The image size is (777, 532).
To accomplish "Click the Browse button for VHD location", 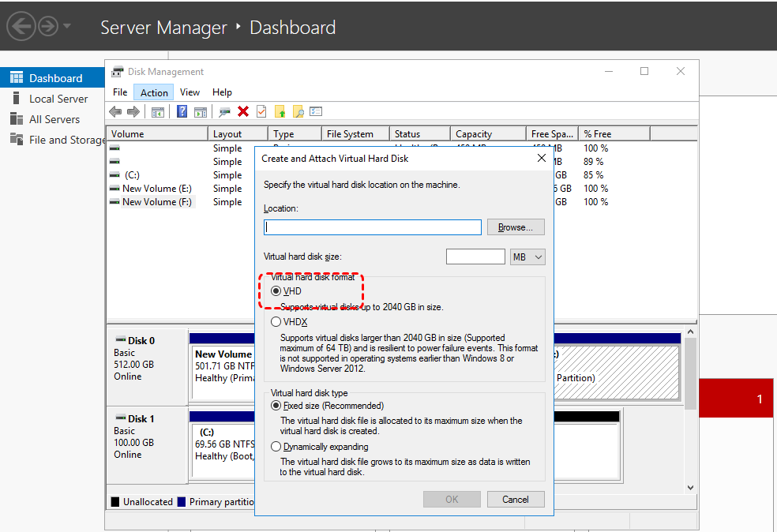I will (515, 227).
